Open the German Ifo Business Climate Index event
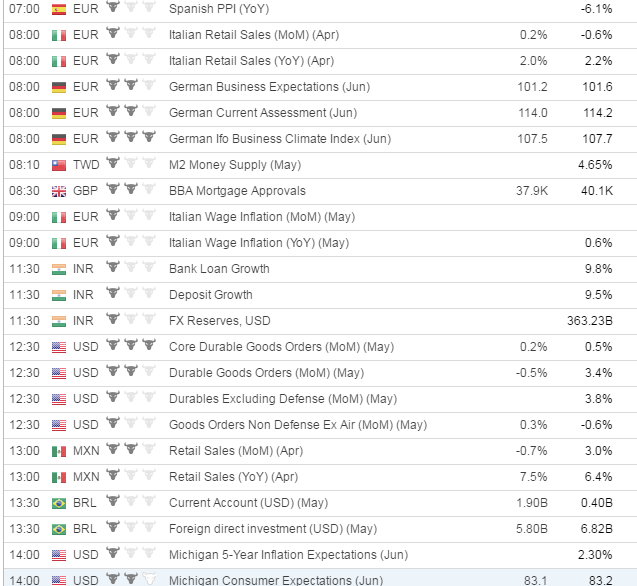The width and height of the screenshot is (637, 586). [280, 139]
